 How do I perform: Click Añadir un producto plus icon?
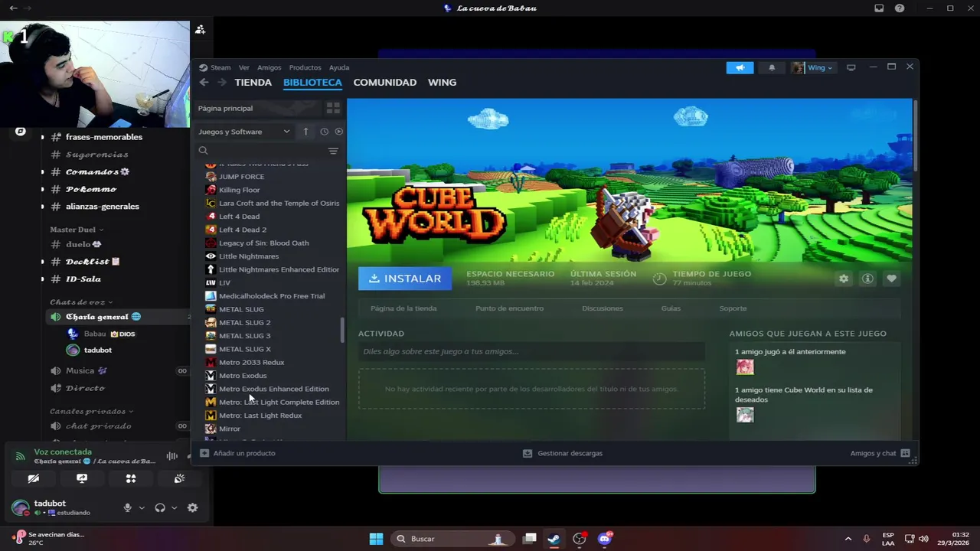coord(204,453)
